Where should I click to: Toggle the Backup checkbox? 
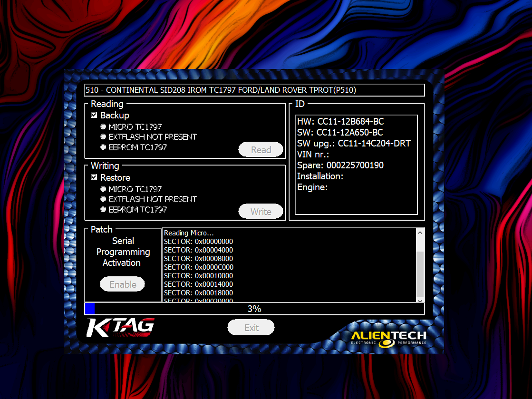pos(94,115)
